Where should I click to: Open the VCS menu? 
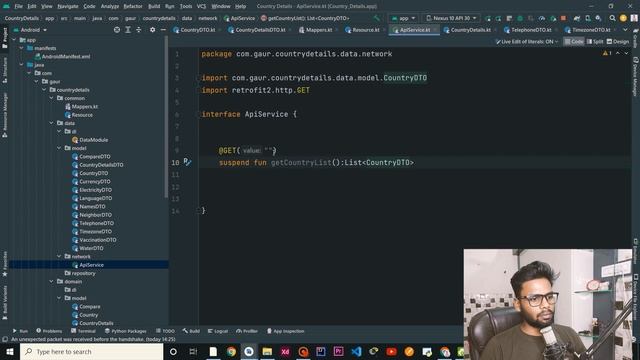pyautogui.click(x=201, y=6)
